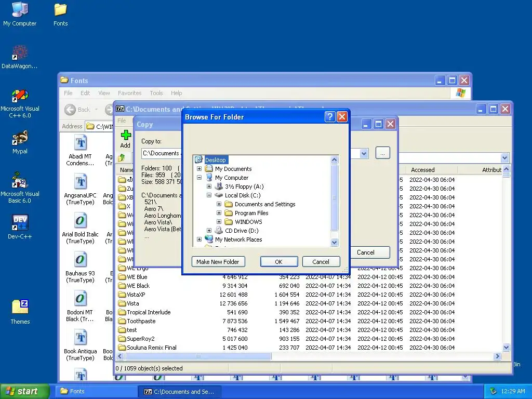Select Program Files in folder tree
This screenshot has height=399, width=532.
tap(251, 212)
